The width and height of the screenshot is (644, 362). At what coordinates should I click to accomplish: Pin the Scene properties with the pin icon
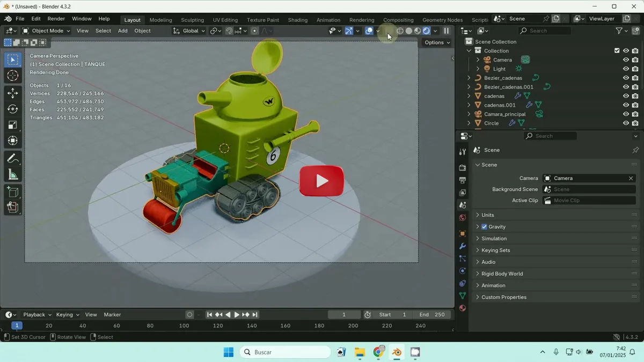coord(635,150)
